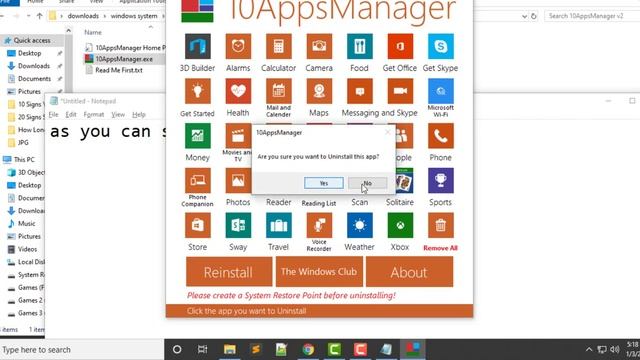
Task: Click 'windows system' in address path
Action: pos(134,16)
